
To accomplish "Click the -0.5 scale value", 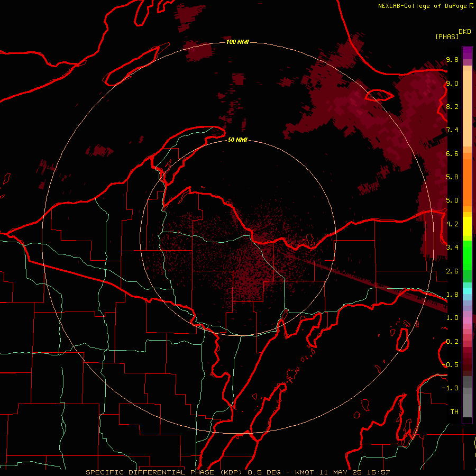I will (451, 364).
